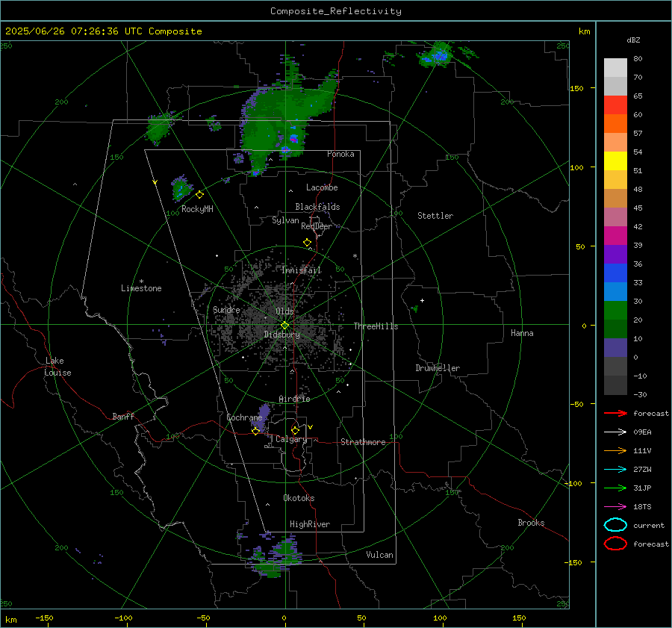The image size is (672, 628).
Task: Click the Drumheller label
Action: click(x=438, y=368)
